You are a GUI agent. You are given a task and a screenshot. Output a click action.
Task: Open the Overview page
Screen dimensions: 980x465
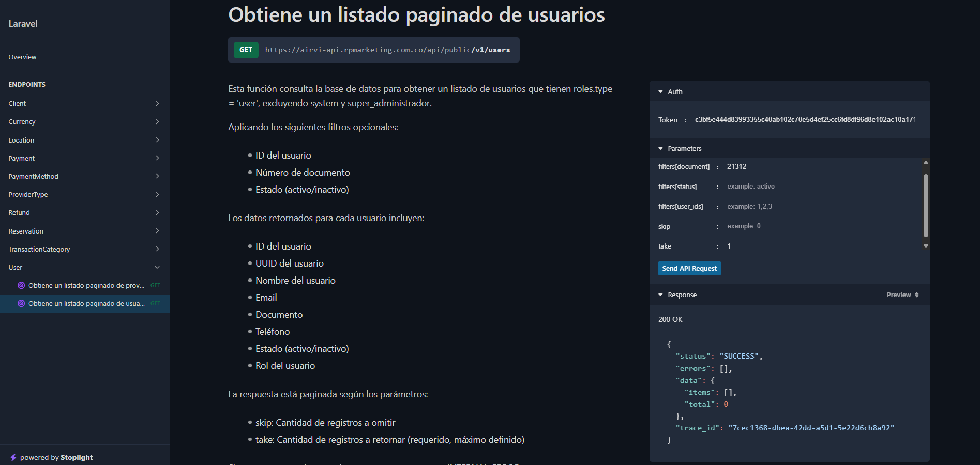pos(23,57)
